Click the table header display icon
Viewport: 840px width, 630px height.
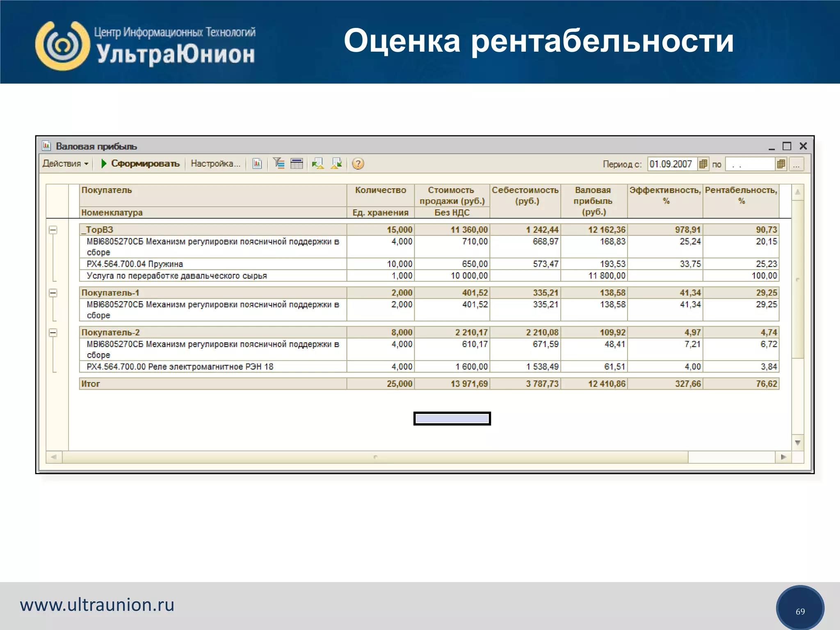(x=297, y=164)
